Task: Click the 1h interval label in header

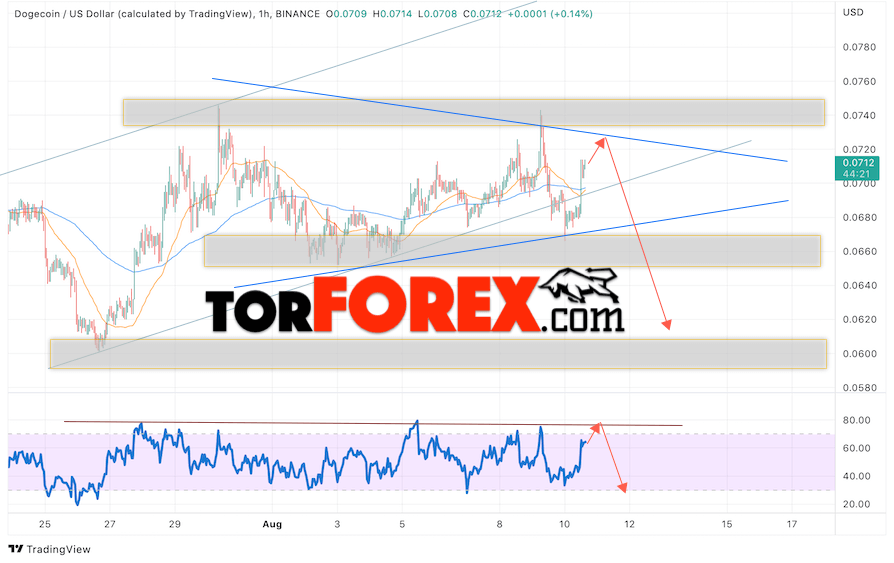Action: tap(264, 14)
